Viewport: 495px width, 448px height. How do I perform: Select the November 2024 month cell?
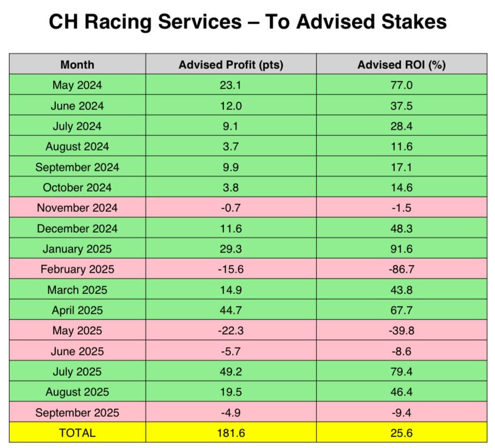77,208
